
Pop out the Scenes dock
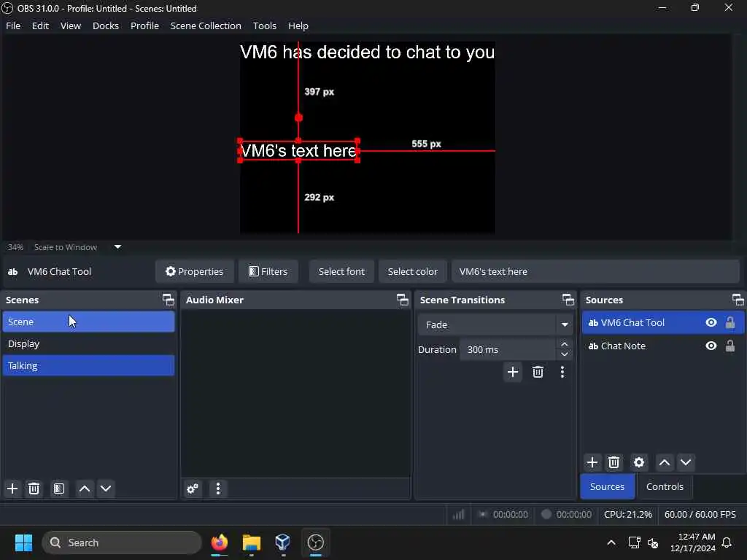pos(169,300)
